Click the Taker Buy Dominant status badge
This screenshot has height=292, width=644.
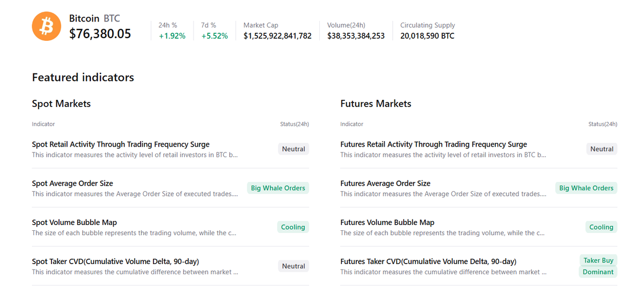coord(598,266)
